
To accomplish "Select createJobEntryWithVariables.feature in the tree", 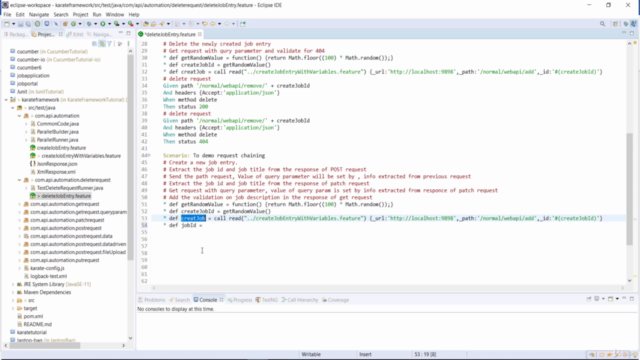I will pos(81,156).
